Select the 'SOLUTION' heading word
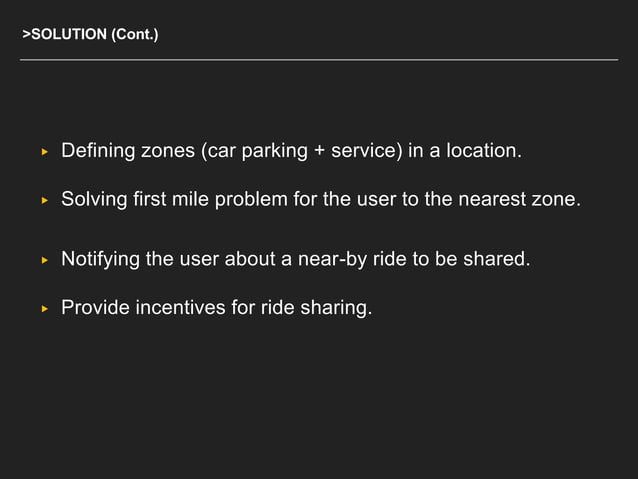The width and height of the screenshot is (638, 479). 69,34
